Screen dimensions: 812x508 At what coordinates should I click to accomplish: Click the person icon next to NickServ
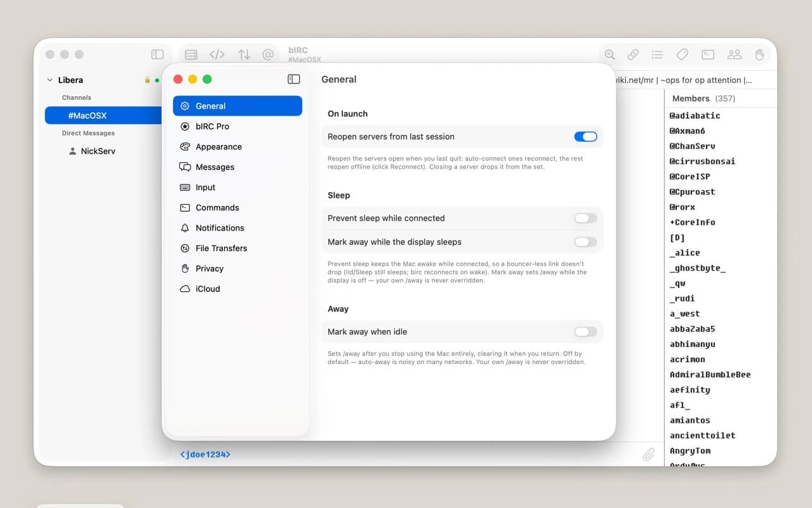coord(73,151)
